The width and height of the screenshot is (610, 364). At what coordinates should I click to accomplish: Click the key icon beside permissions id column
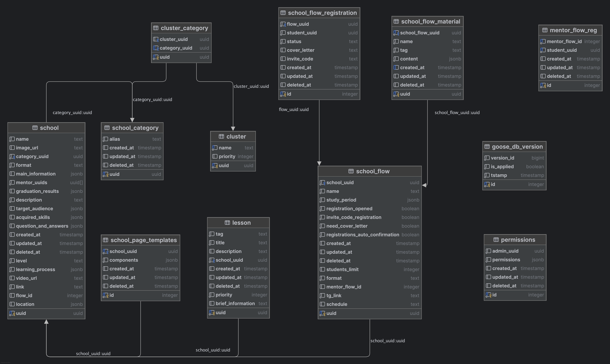tap(489, 295)
